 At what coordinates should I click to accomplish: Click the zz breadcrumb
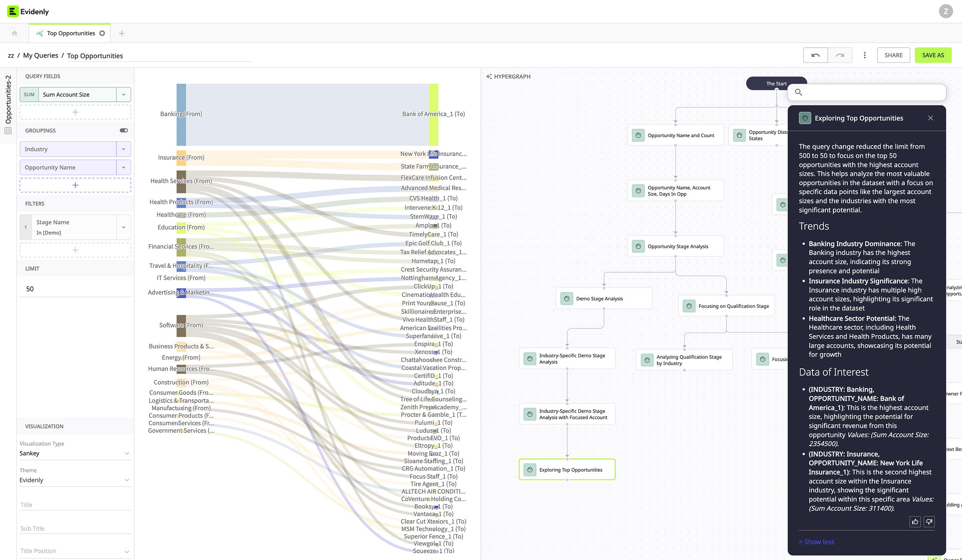click(11, 56)
